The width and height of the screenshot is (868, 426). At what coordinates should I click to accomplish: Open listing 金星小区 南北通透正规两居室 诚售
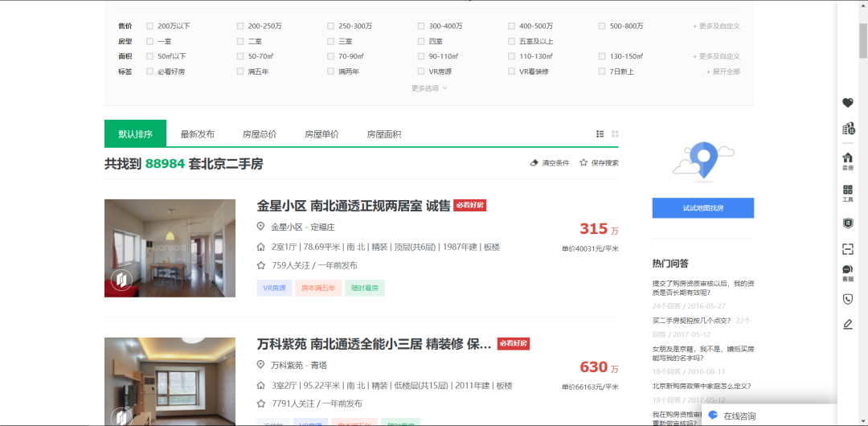click(354, 206)
